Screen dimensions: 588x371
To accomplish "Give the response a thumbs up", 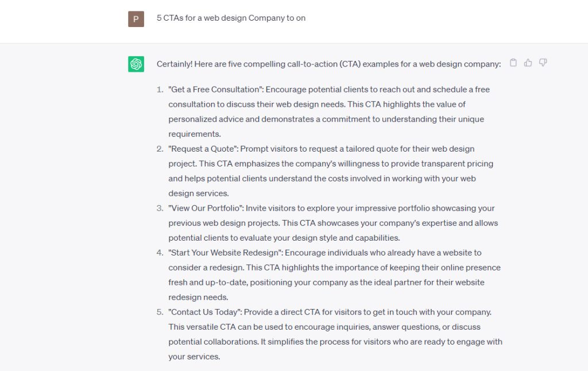I will 528,63.
